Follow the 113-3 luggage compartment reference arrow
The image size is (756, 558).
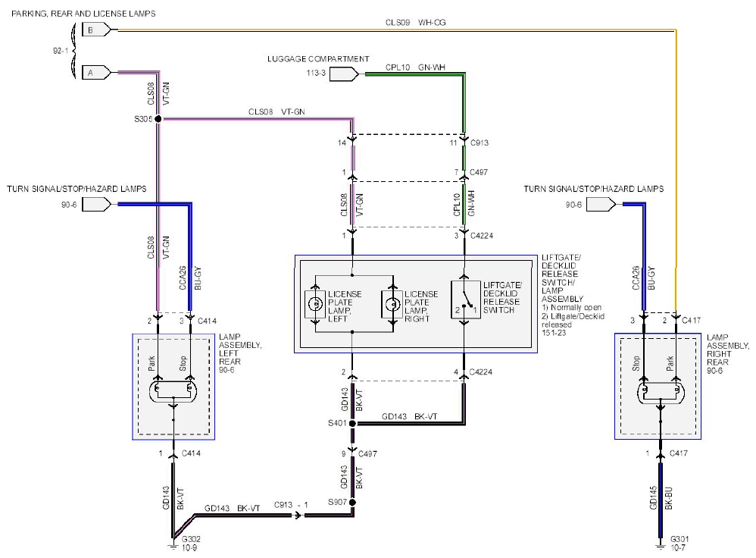coord(344,74)
